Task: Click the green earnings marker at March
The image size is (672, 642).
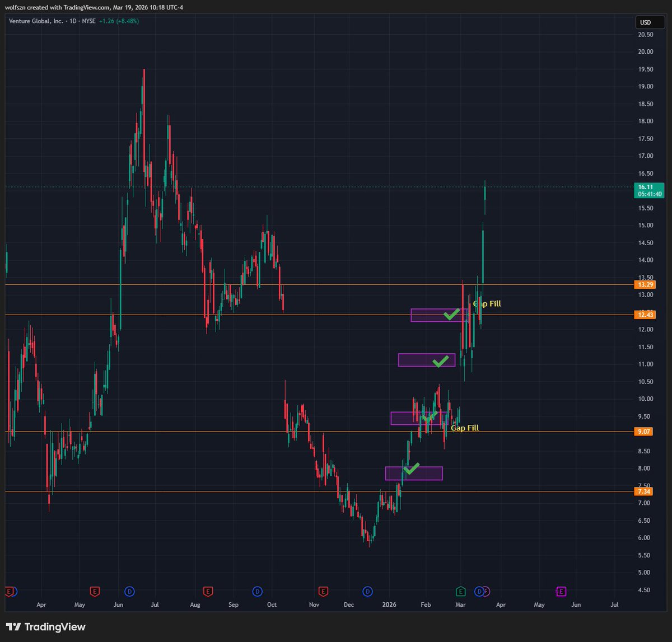Action: (x=460, y=591)
